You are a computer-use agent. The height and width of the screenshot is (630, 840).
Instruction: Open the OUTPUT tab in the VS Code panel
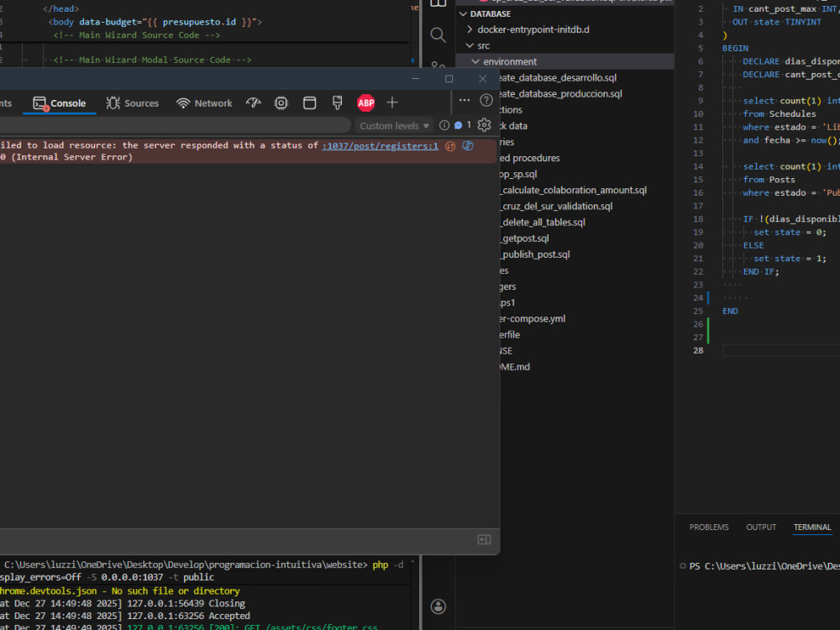coord(761,528)
